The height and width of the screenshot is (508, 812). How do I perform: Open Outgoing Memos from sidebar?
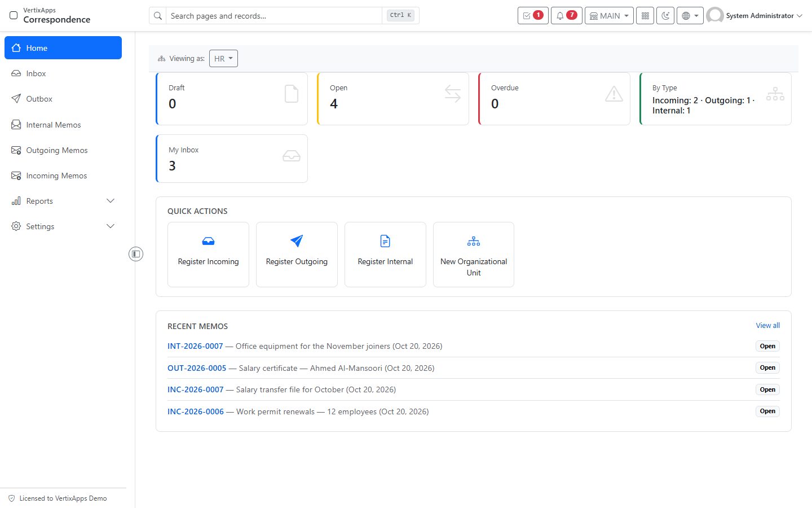(63, 150)
